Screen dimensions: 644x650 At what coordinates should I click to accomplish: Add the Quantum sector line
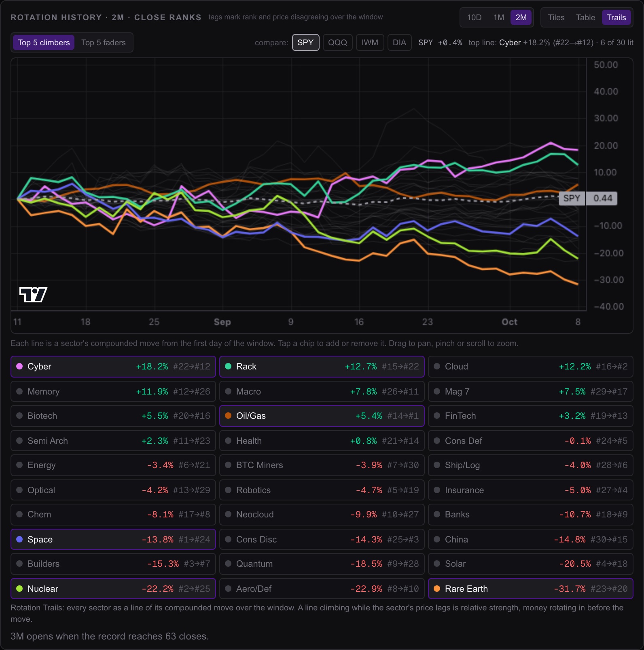[322, 564]
